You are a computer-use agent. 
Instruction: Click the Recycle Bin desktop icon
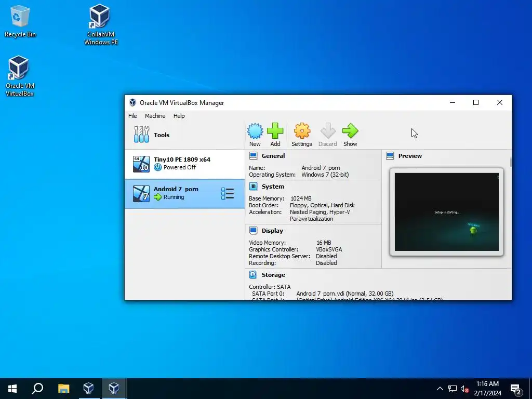point(20,21)
